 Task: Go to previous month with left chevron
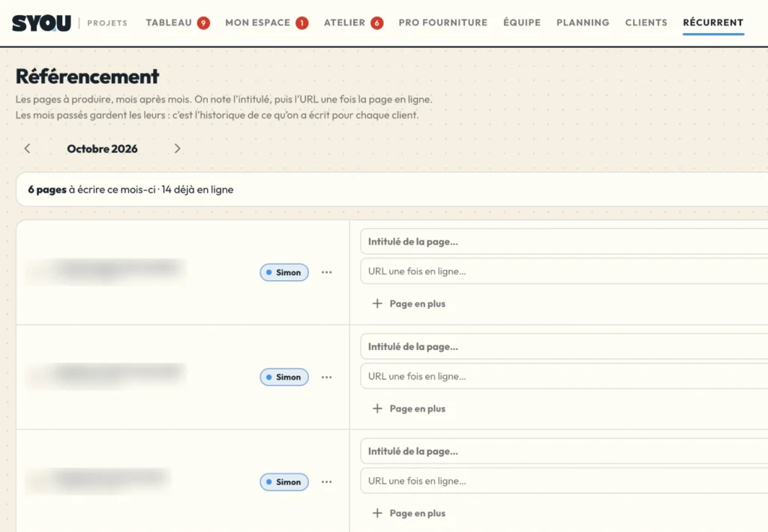(x=28, y=148)
